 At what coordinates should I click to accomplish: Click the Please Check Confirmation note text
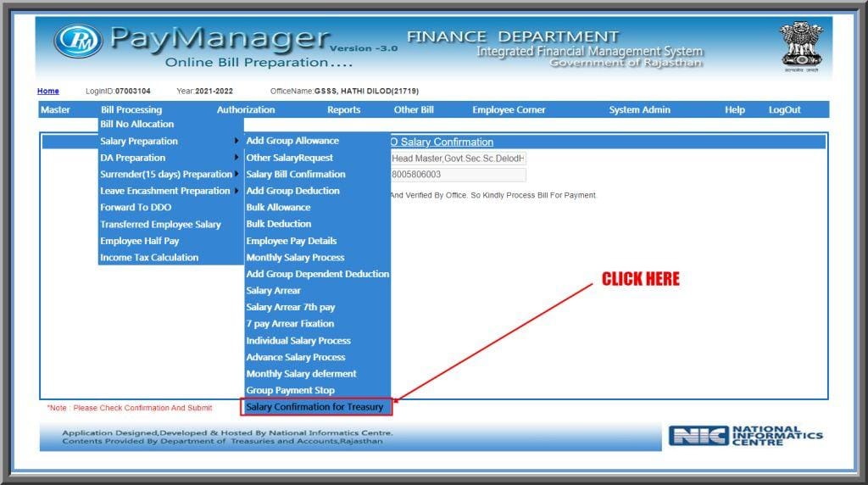pyautogui.click(x=130, y=408)
